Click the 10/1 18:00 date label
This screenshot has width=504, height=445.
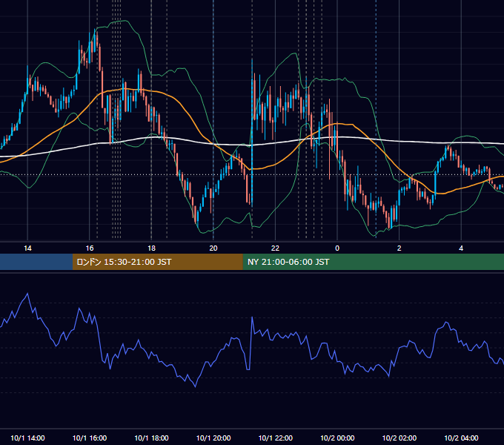[x=151, y=438]
